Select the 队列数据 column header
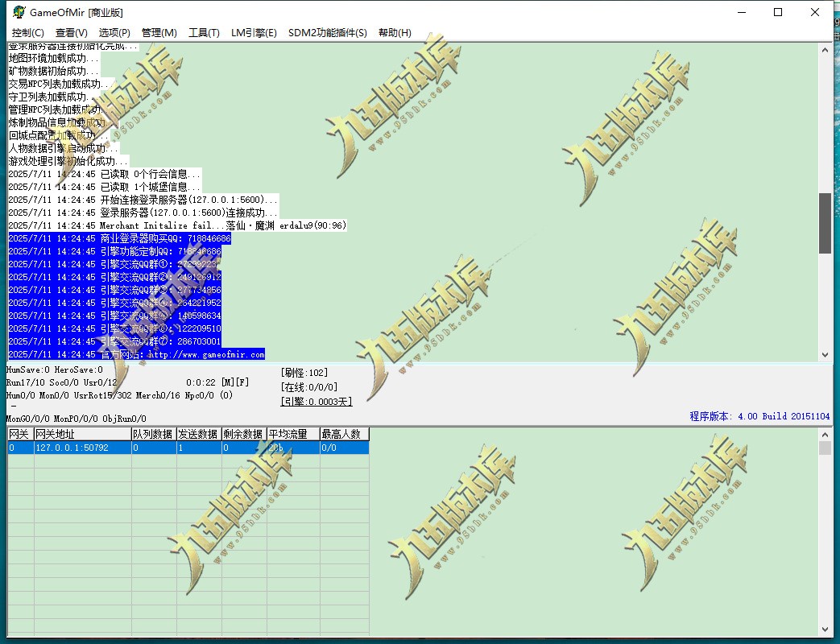This screenshot has height=644, width=840. click(x=155, y=434)
